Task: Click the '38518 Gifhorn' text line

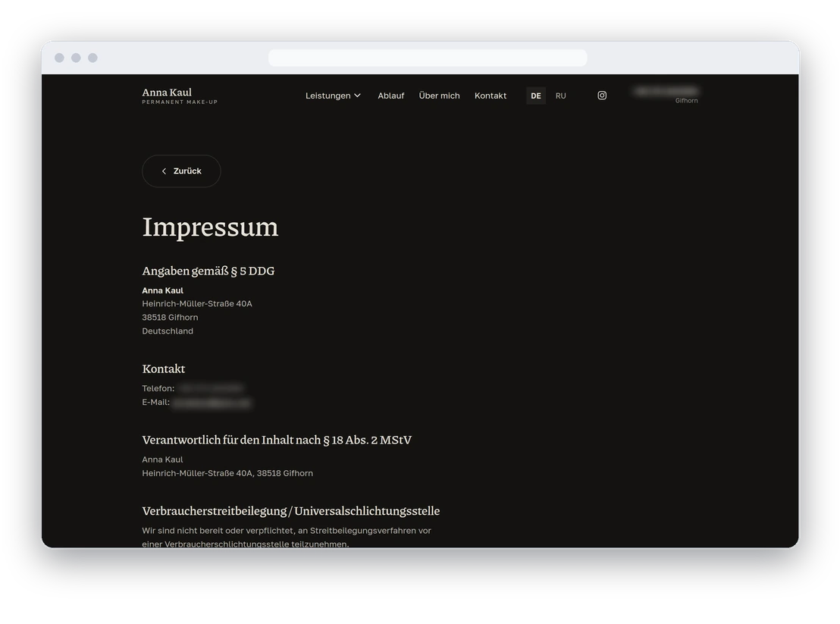Action: pyautogui.click(x=170, y=317)
